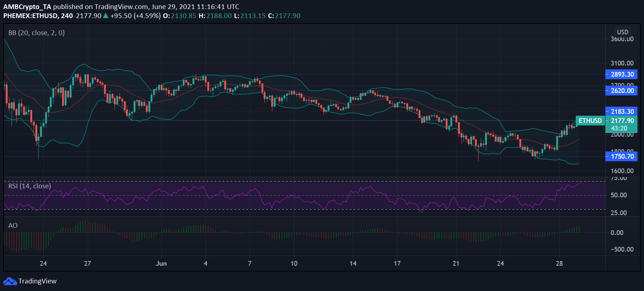Click the 0.00 AO axis label
Image resolution: width=644 pixels, height=291 pixels.
click(617, 233)
